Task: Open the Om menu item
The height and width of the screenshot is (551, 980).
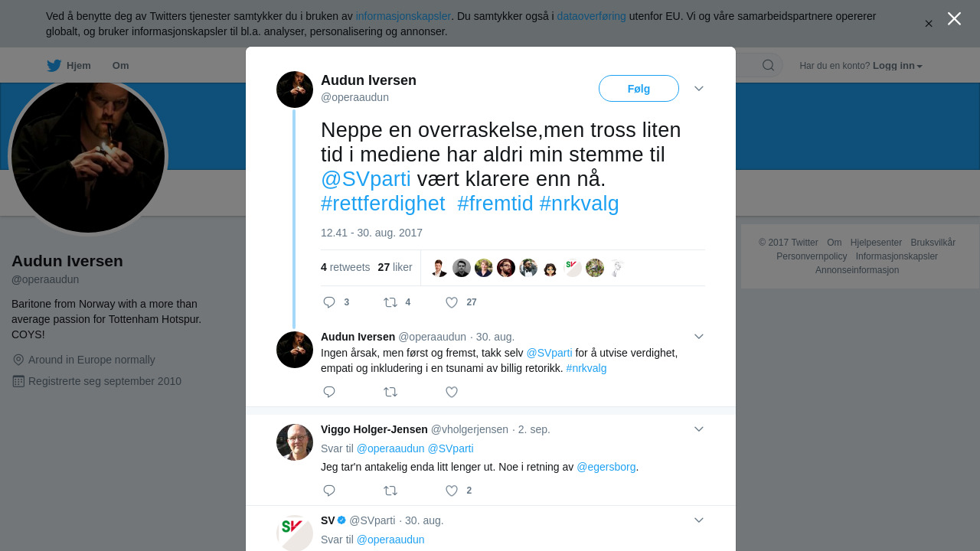Action: click(x=120, y=66)
